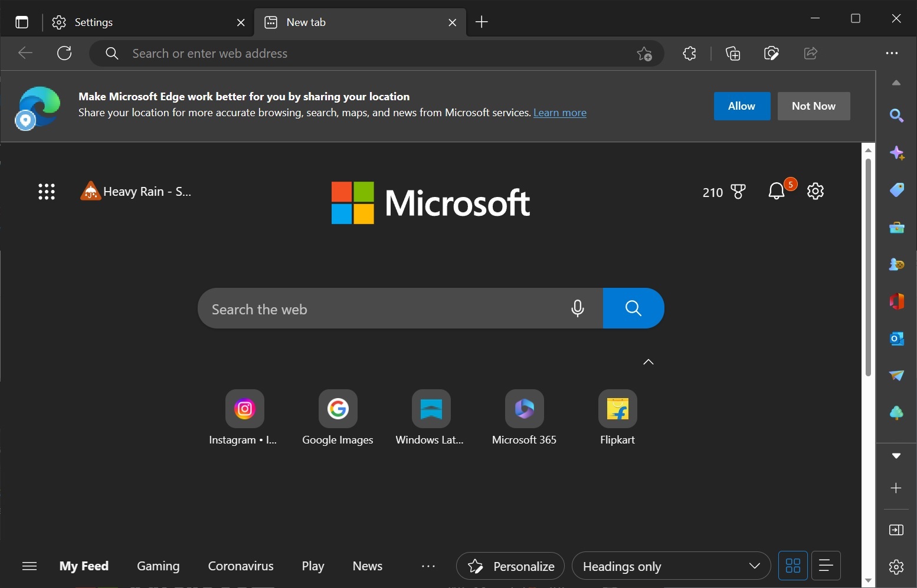Open the notifications bell showing 5 alerts
917x588 pixels.
click(777, 191)
